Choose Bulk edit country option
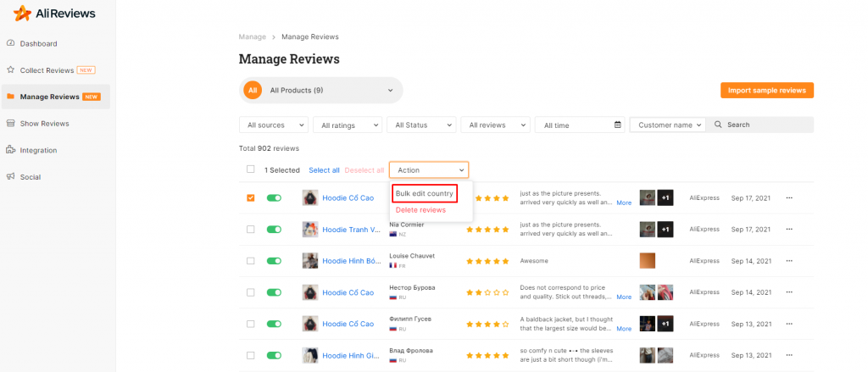Screen dimensions: 868x372 (x=425, y=194)
